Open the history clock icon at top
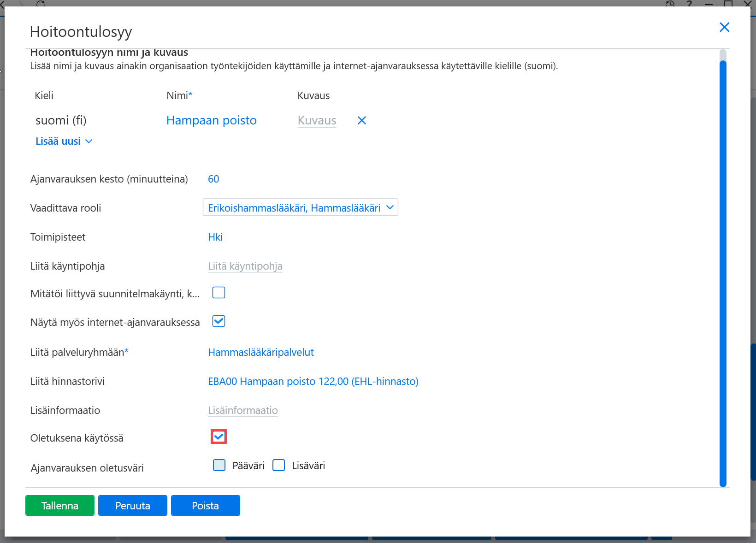This screenshot has height=543, width=756. (x=670, y=4)
